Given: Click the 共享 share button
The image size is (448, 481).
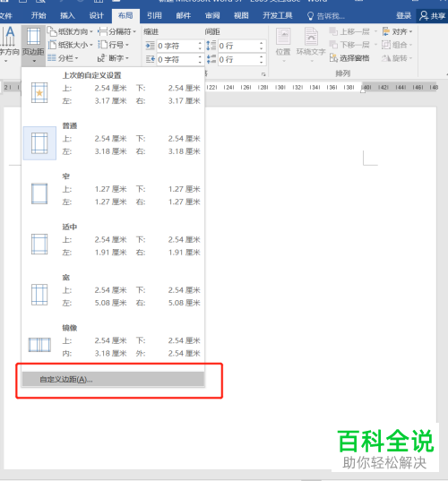Looking at the screenshot, I should pyautogui.click(x=432, y=15).
